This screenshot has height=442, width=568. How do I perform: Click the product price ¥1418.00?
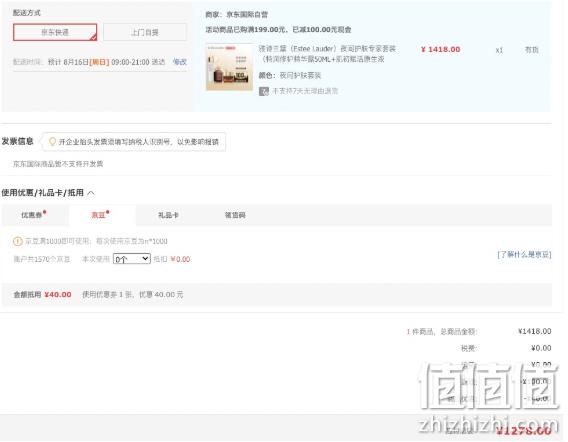pyautogui.click(x=440, y=49)
